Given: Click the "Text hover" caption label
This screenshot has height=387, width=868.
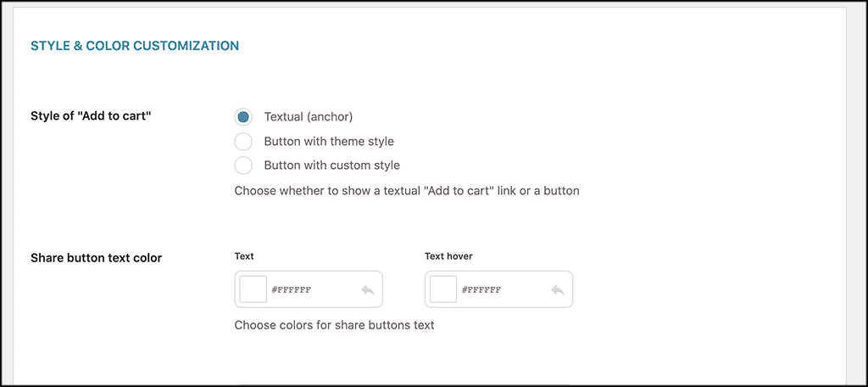Looking at the screenshot, I should [448, 255].
